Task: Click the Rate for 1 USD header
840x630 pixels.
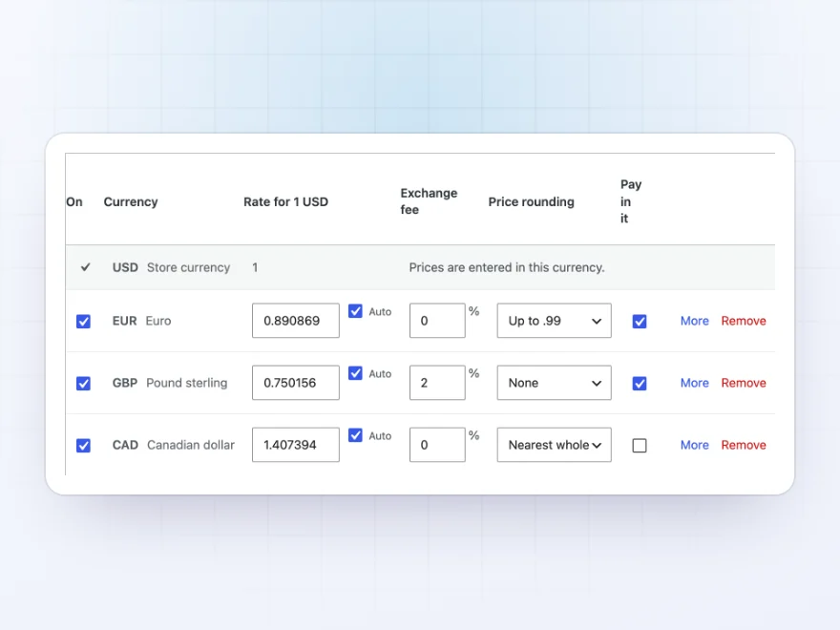Action: tap(285, 202)
